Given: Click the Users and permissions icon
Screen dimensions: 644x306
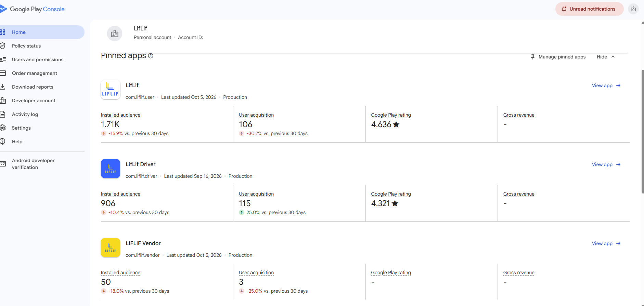Looking at the screenshot, I should [x=3, y=59].
